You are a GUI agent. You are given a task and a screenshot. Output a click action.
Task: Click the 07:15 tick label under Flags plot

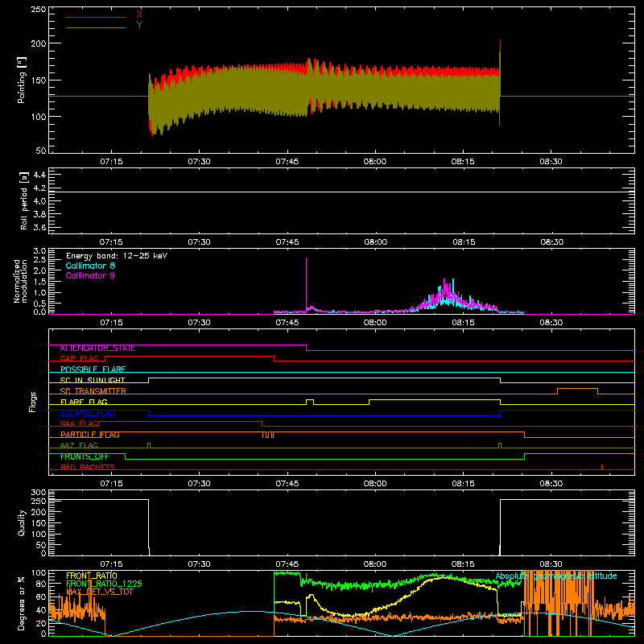pyautogui.click(x=111, y=484)
